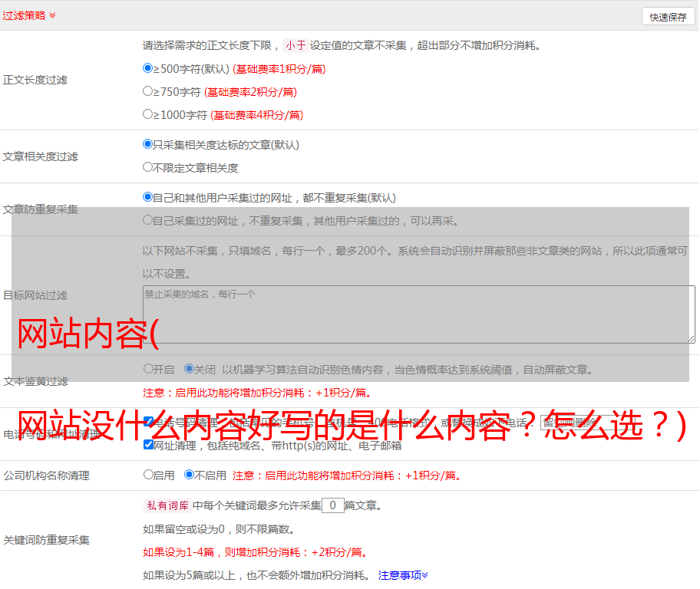This screenshot has height=589, width=700.
Task: Click the keyword article count input field
Action: pos(332,505)
